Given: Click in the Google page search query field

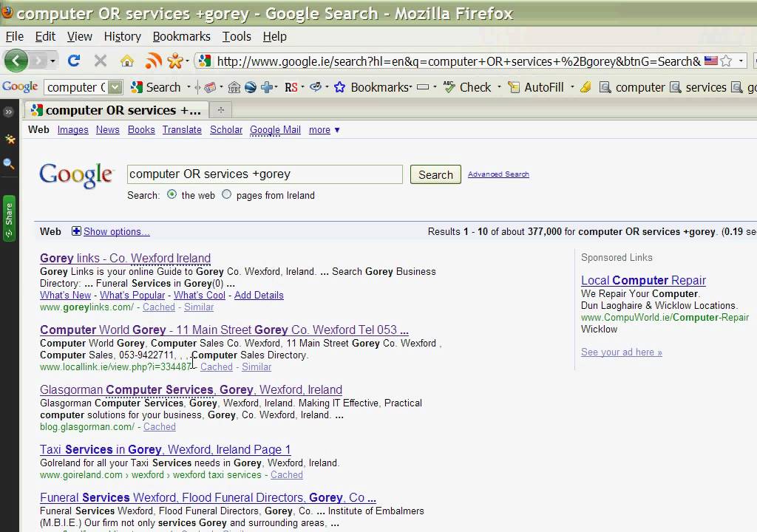Looking at the screenshot, I should [x=265, y=174].
